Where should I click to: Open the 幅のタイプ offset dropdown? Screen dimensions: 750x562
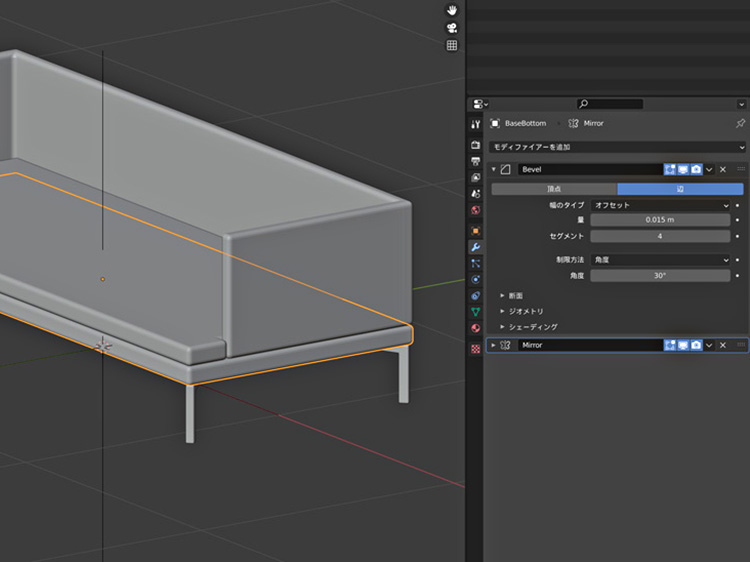tap(660, 205)
